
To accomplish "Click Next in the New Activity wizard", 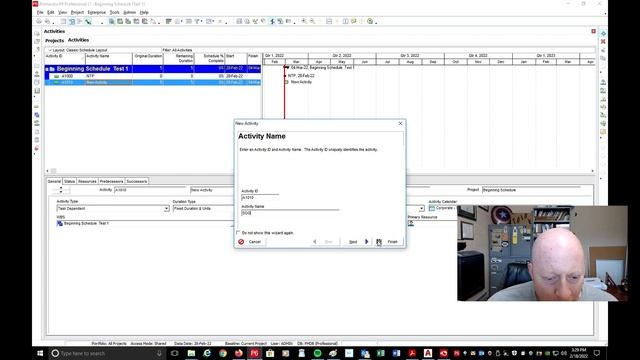I will pos(358,242).
